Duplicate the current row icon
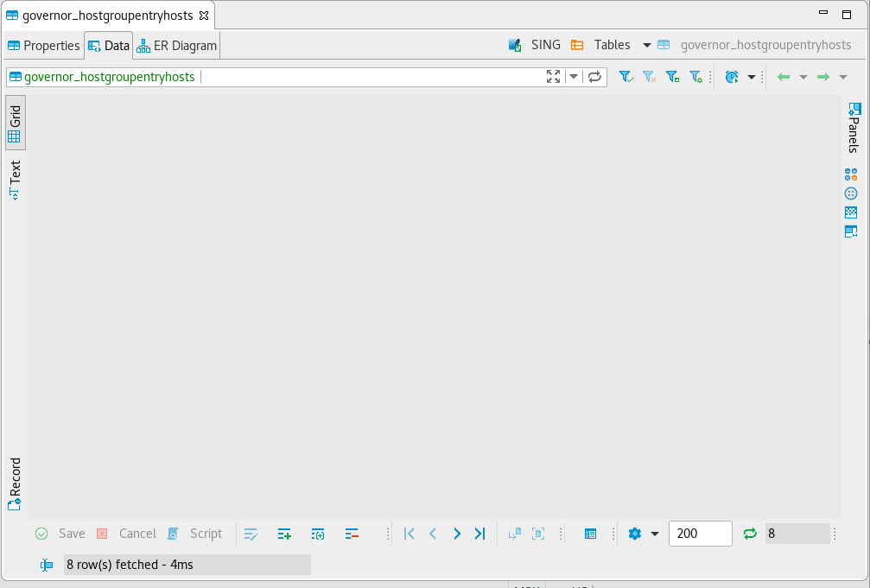 click(318, 534)
